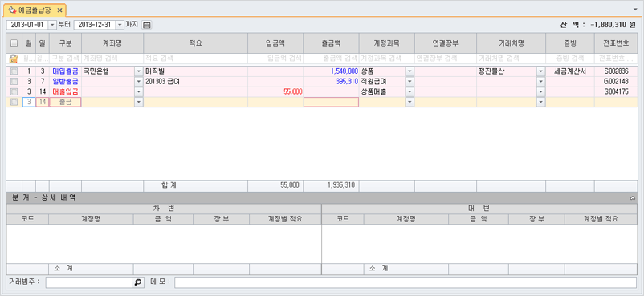The height and width of the screenshot is (296, 644).
Task: Open 상품매출 계정과목 dropdown
Action: coord(410,91)
